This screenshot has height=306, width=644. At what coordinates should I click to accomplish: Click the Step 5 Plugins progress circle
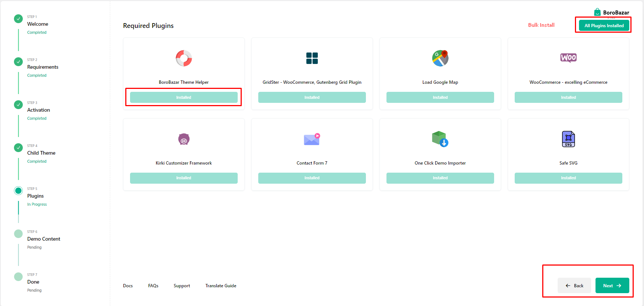[18, 191]
